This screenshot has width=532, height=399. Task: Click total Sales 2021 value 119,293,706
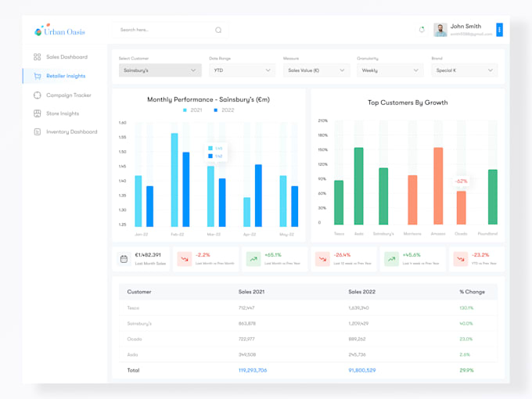coord(253,370)
